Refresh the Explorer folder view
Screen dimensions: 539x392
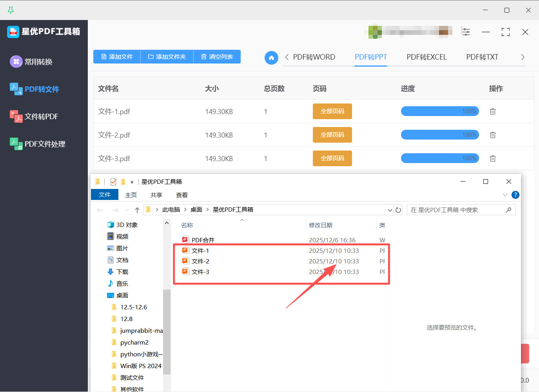[x=398, y=210]
